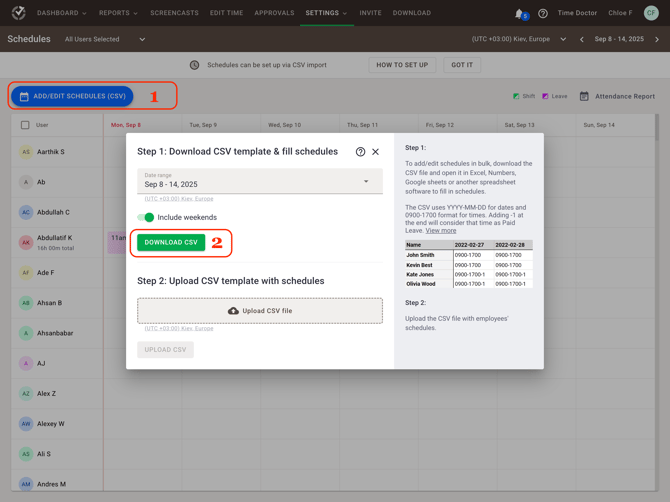Open the Date range dropdown
This screenshot has width=670, height=502.
(260, 181)
